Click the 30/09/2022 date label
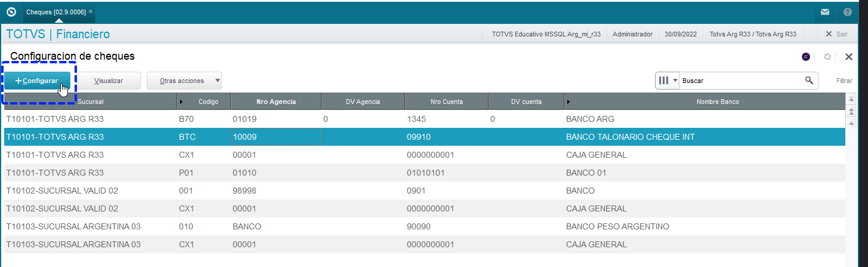Image resolution: width=868 pixels, height=267 pixels. pos(681,34)
